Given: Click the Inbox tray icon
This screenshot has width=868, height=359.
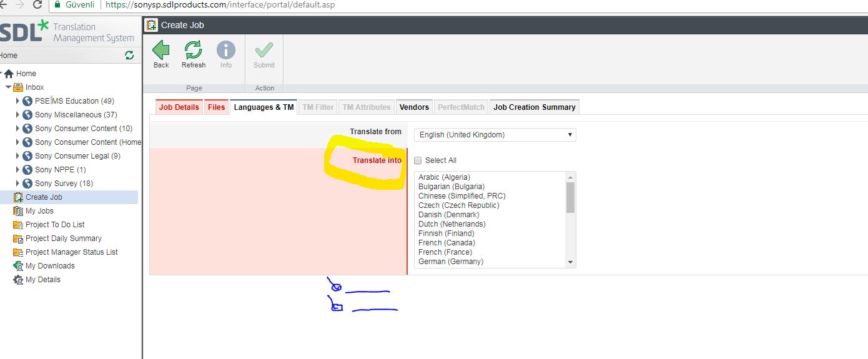Looking at the screenshot, I should (x=19, y=87).
